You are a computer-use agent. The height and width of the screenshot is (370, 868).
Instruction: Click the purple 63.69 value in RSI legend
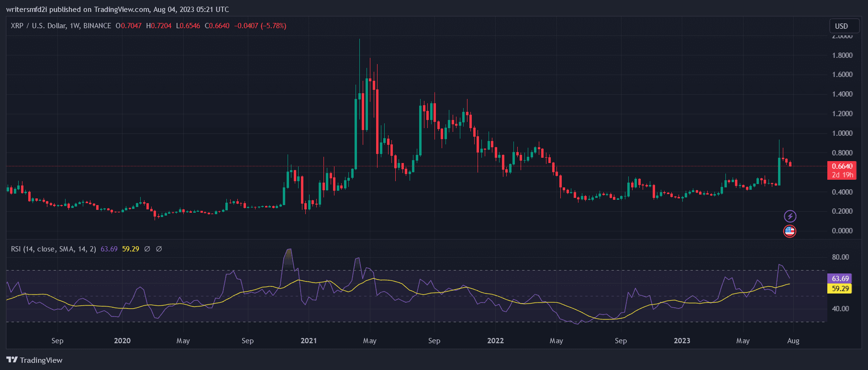(109, 249)
